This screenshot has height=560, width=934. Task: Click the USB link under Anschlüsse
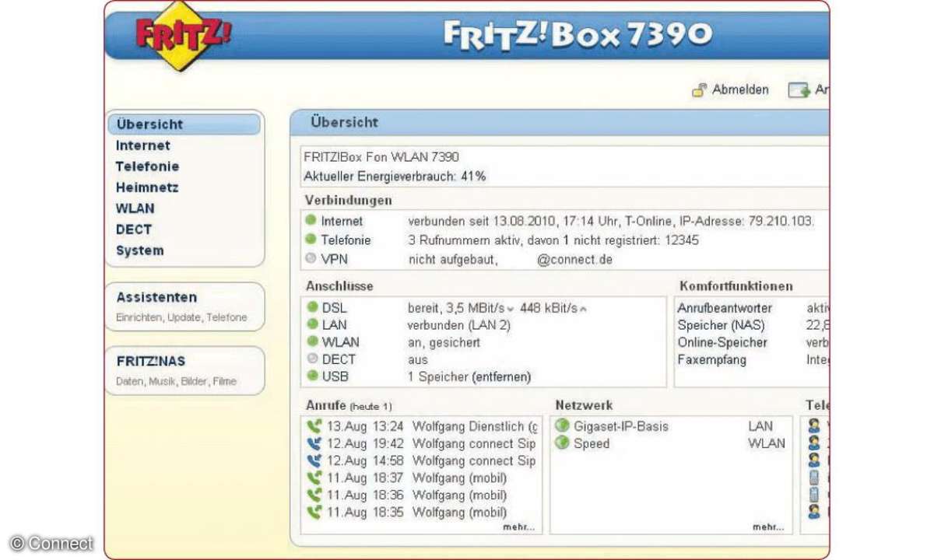[x=335, y=376]
